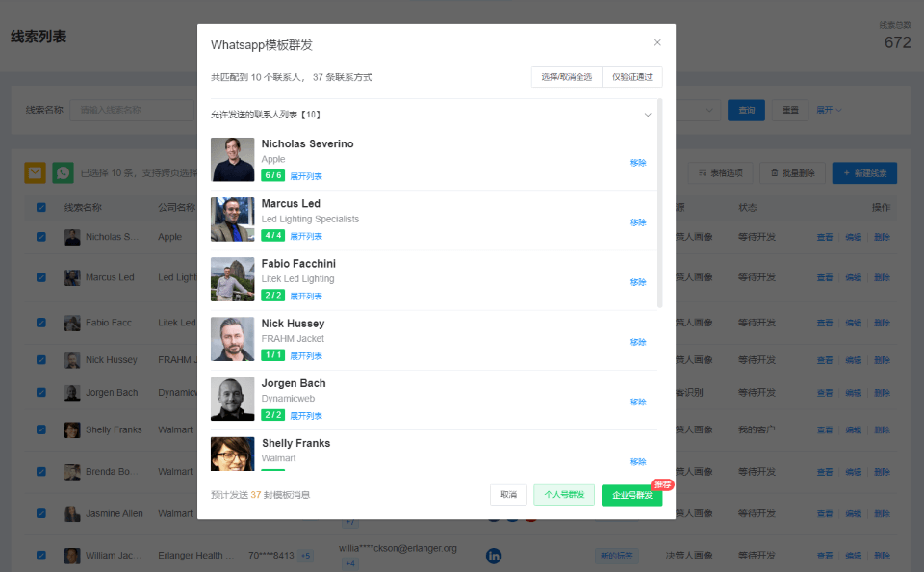924x572 pixels.
Task: Uncheck the Jasmine Allen row checkbox
Action: coord(41,513)
